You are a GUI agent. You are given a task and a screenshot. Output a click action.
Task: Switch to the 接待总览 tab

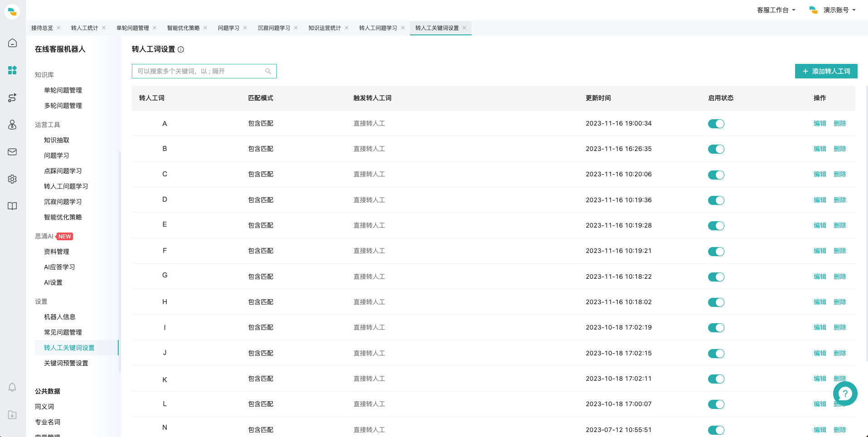coord(42,28)
